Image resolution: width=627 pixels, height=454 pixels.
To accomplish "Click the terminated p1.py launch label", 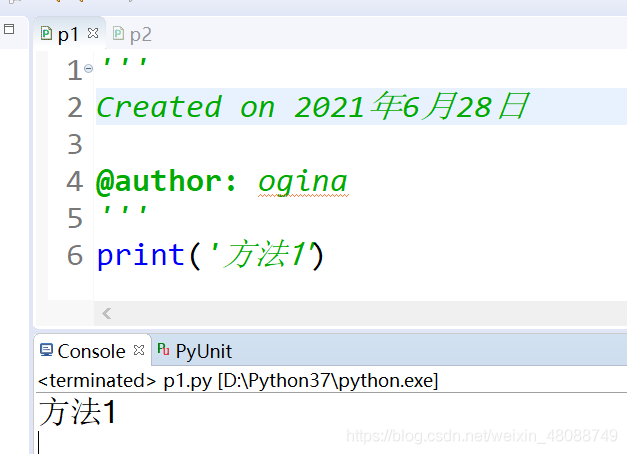I will tap(237, 381).
